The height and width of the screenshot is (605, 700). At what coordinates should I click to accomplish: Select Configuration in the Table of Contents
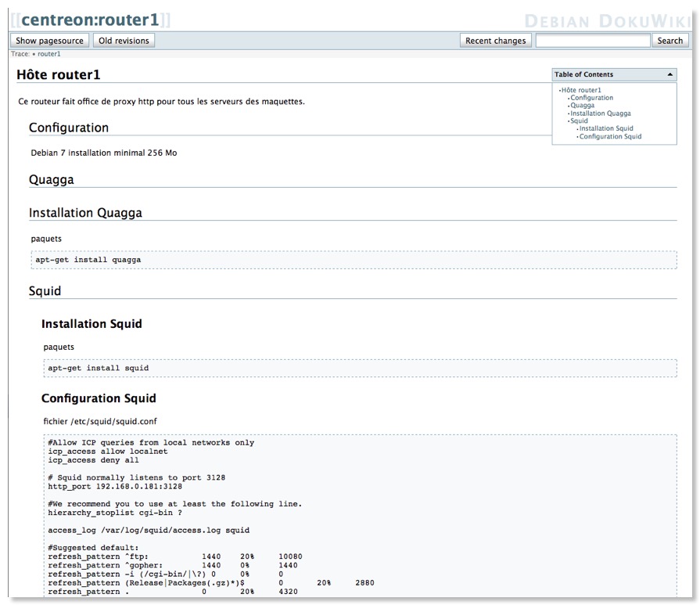coord(592,97)
